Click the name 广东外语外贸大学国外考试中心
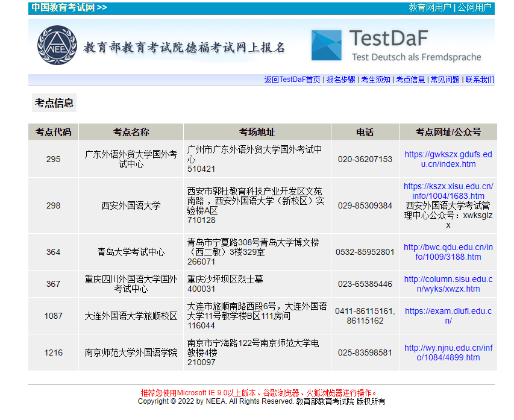514x420 pixels. [x=131, y=159]
